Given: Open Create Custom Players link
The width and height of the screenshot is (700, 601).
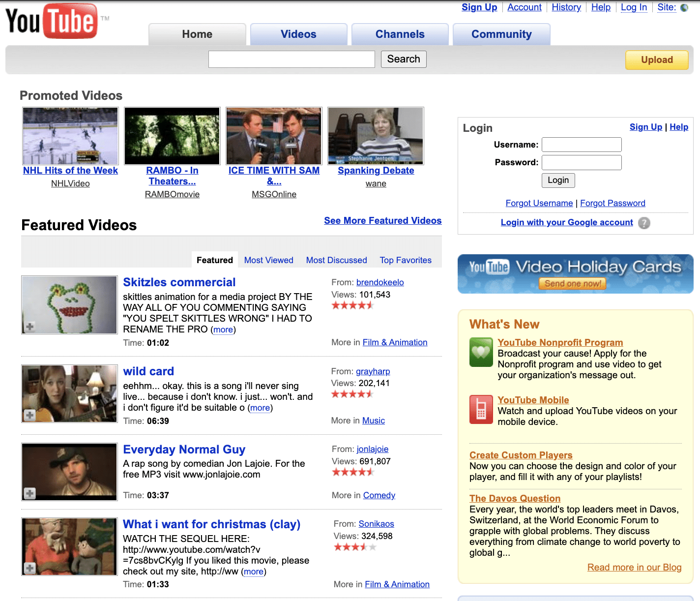Looking at the screenshot, I should [x=521, y=455].
